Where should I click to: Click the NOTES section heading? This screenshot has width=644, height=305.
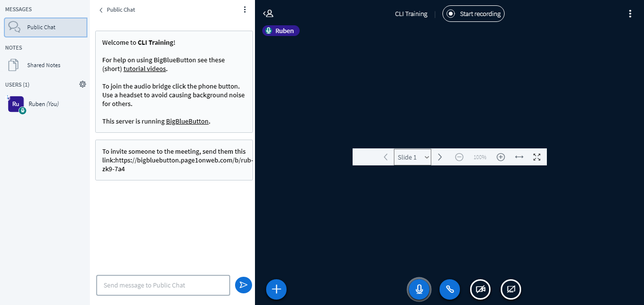(x=14, y=48)
